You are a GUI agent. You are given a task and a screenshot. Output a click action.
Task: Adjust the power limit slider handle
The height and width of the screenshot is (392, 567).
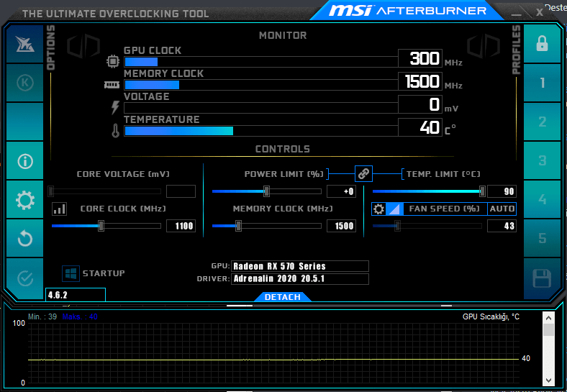tap(266, 191)
